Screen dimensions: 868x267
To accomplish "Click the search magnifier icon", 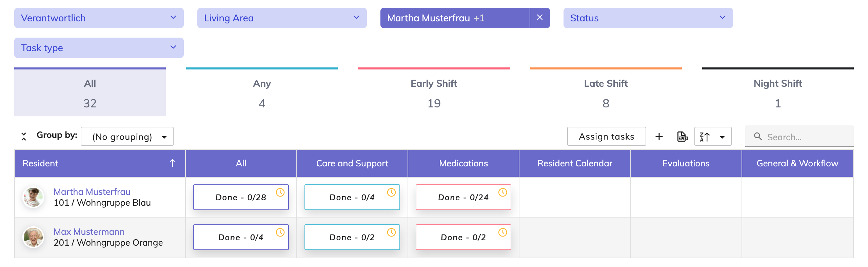I will (757, 137).
